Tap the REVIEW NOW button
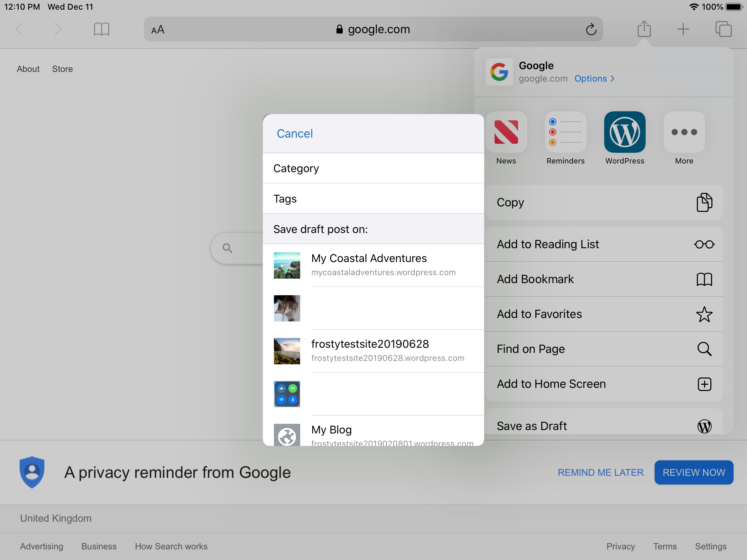 pos(694,473)
